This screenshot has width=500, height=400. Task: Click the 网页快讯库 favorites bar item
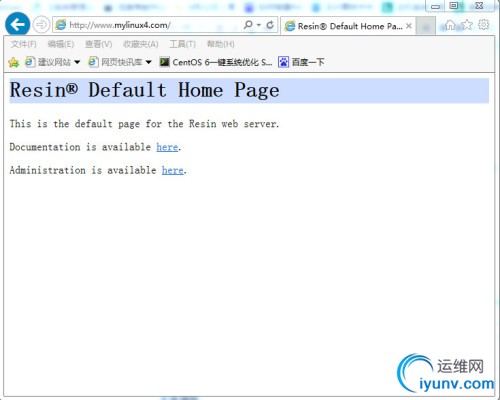coord(115,62)
